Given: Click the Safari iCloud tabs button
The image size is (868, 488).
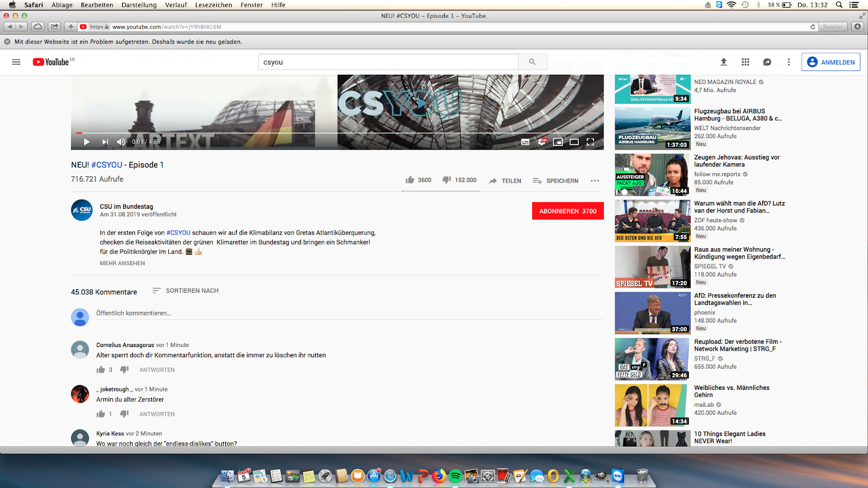Looking at the screenshot, I should click(x=37, y=27).
